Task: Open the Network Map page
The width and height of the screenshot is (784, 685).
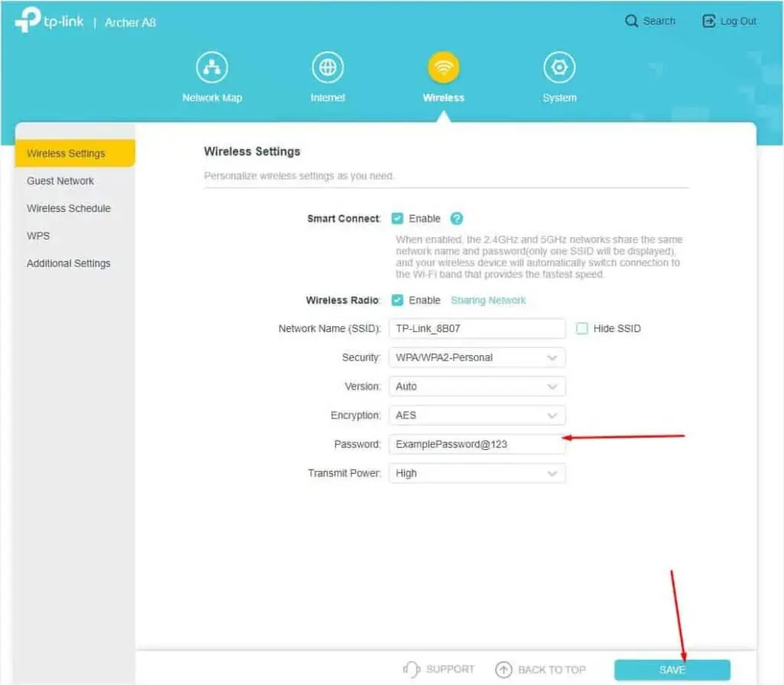Action: click(212, 74)
